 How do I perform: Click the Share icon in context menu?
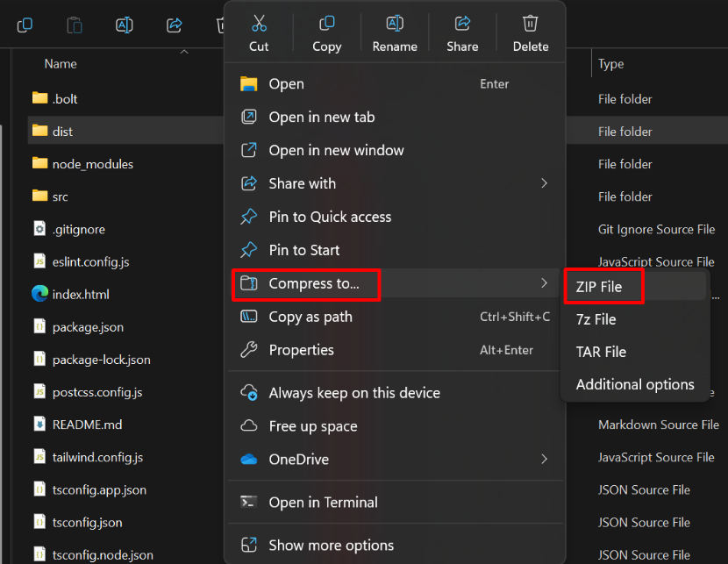pos(462,24)
